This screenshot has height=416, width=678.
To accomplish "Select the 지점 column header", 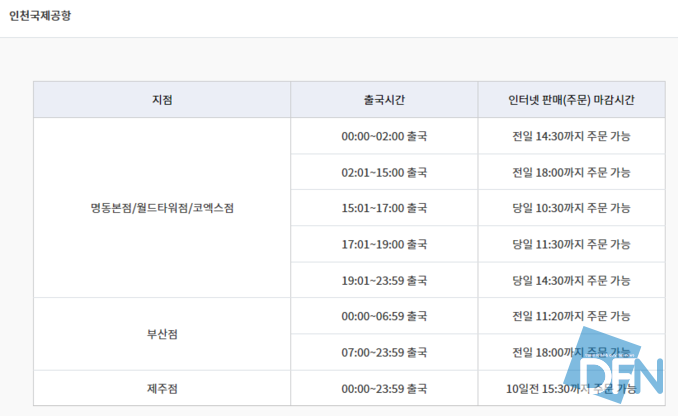I will point(162,100).
